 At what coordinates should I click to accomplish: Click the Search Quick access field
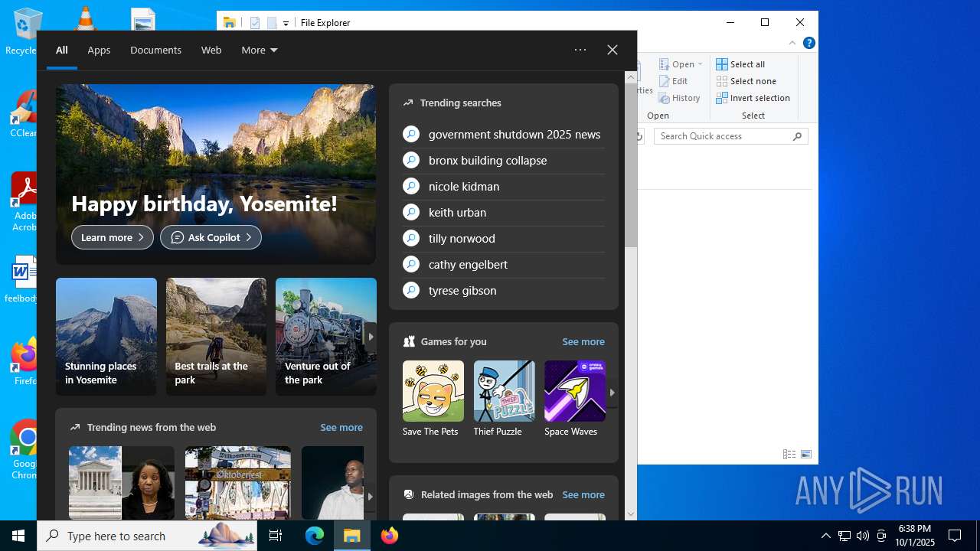pos(731,136)
